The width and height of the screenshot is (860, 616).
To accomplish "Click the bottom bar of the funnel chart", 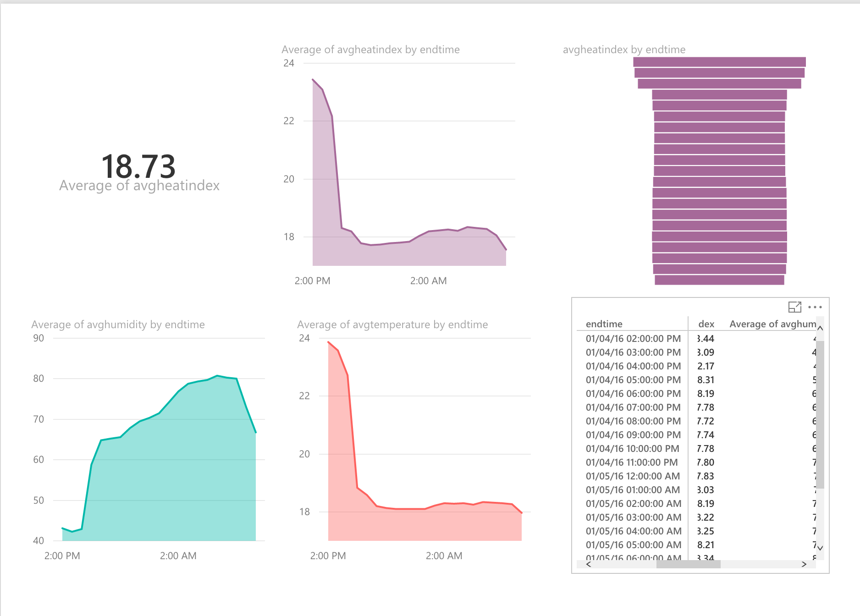I will (x=719, y=280).
